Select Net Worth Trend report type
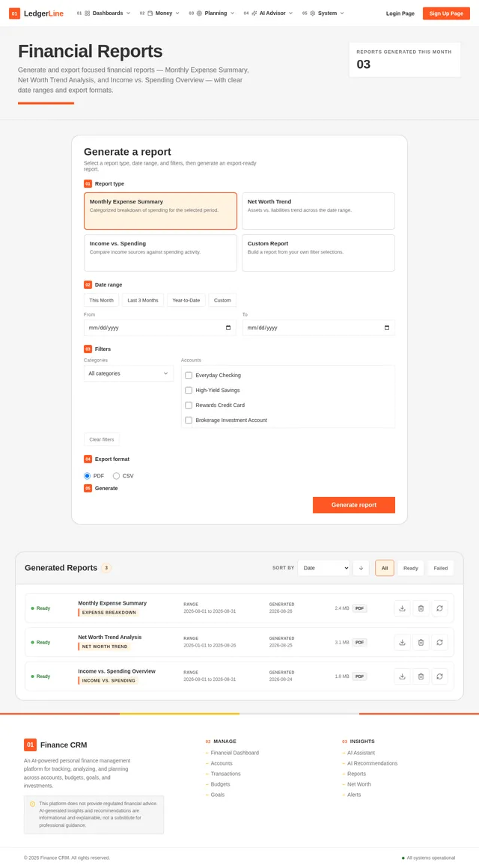The height and width of the screenshot is (868, 479). tap(318, 211)
